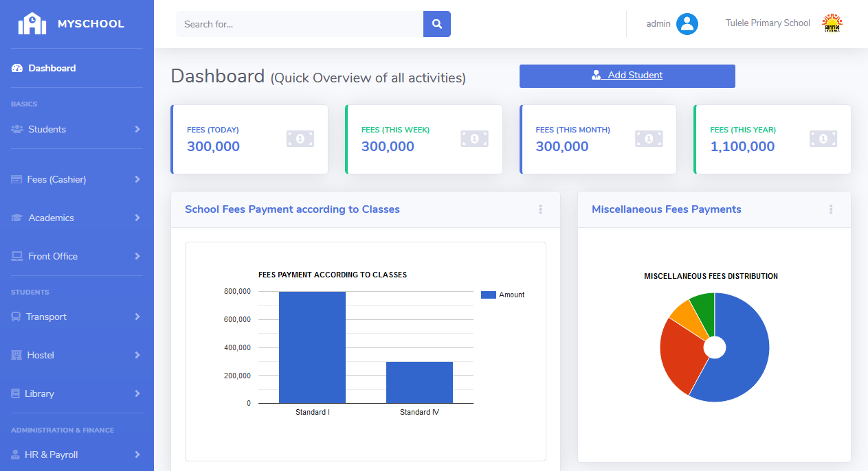Click the Standard IV bar in chart
The width and height of the screenshot is (868, 471).
pos(419,382)
